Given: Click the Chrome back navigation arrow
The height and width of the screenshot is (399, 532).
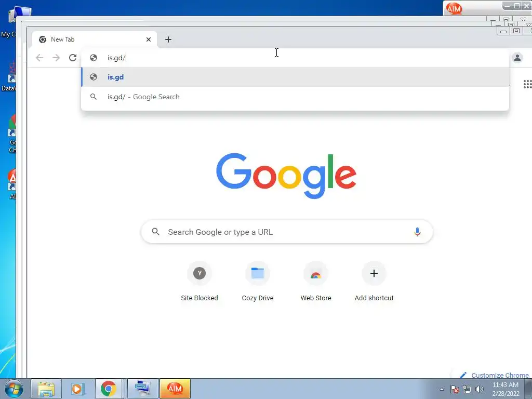Looking at the screenshot, I should [x=39, y=58].
